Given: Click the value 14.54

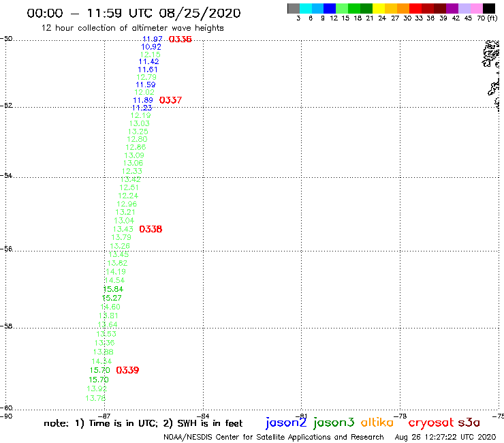Looking at the screenshot, I should coord(114,280).
